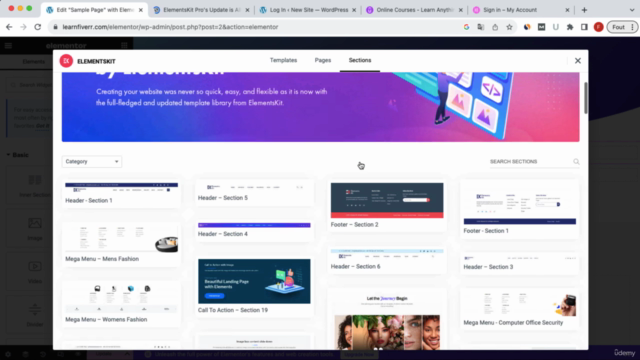Click the ElementsKit logo icon
Screen dimensions: 640x360
click(x=66, y=61)
